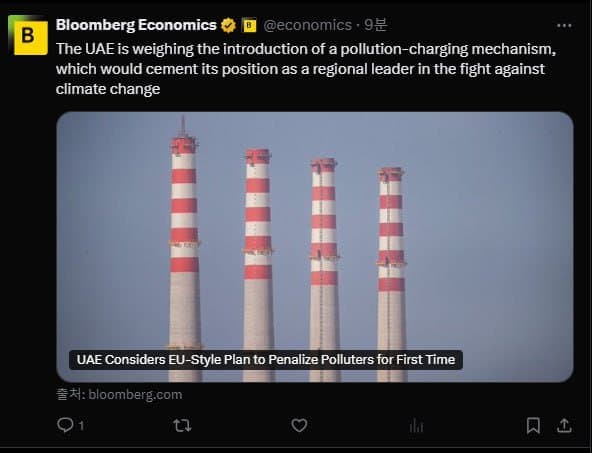Open the three-dot more options menu

[x=564, y=26]
